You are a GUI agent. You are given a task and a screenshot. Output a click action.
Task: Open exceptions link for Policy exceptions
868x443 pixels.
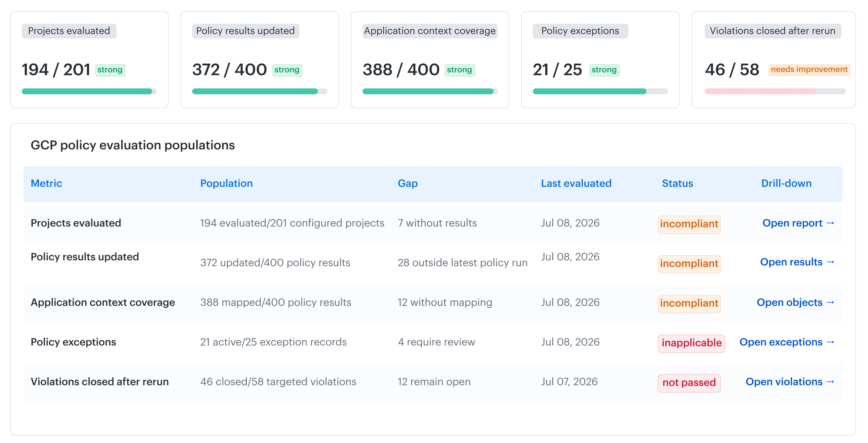(787, 342)
